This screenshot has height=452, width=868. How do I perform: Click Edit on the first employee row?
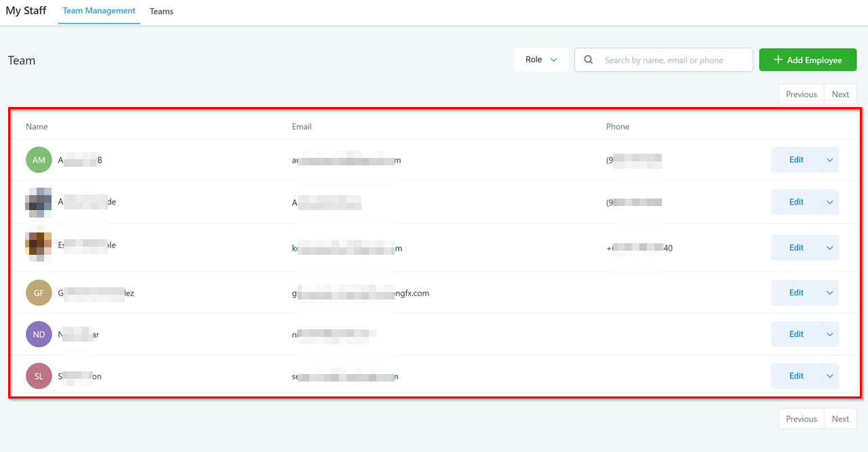point(796,160)
